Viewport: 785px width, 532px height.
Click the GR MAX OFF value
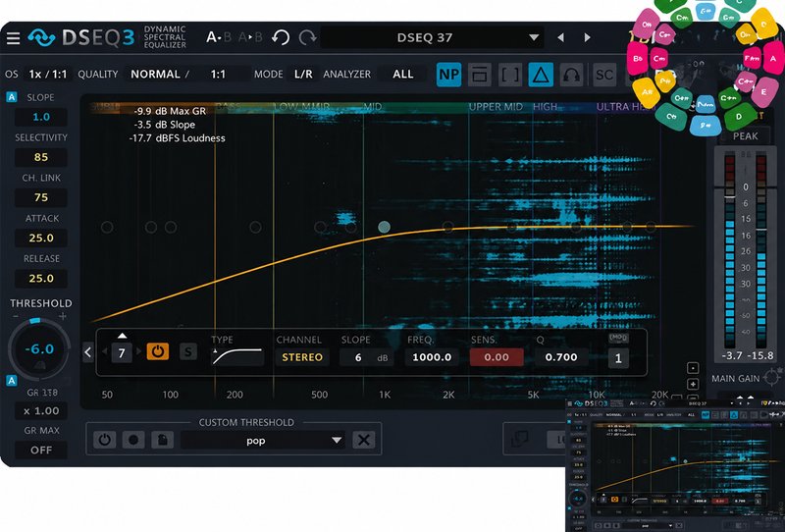(41, 450)
